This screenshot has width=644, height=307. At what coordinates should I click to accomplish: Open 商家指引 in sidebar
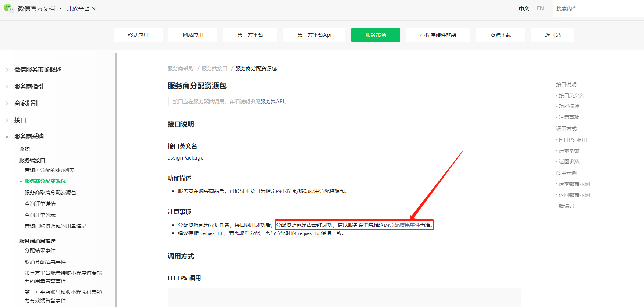coord(26,103)
